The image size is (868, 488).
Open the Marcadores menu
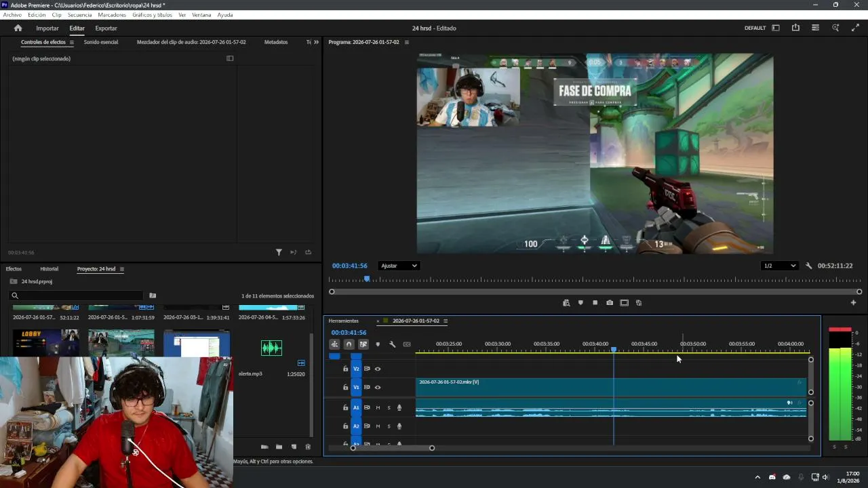(112, 15)
